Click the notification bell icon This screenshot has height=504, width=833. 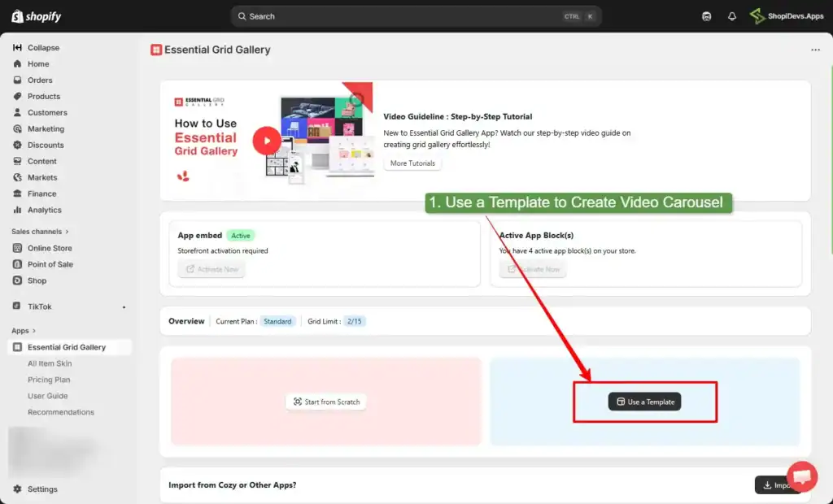click(x=731, y=15)
